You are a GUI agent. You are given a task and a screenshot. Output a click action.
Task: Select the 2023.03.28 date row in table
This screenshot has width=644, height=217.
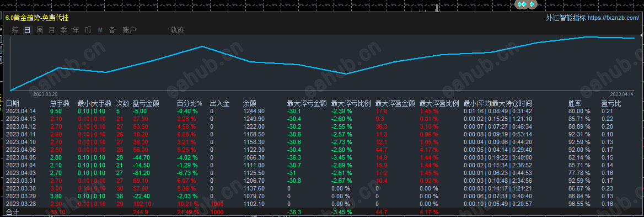[x=21, y=204]
